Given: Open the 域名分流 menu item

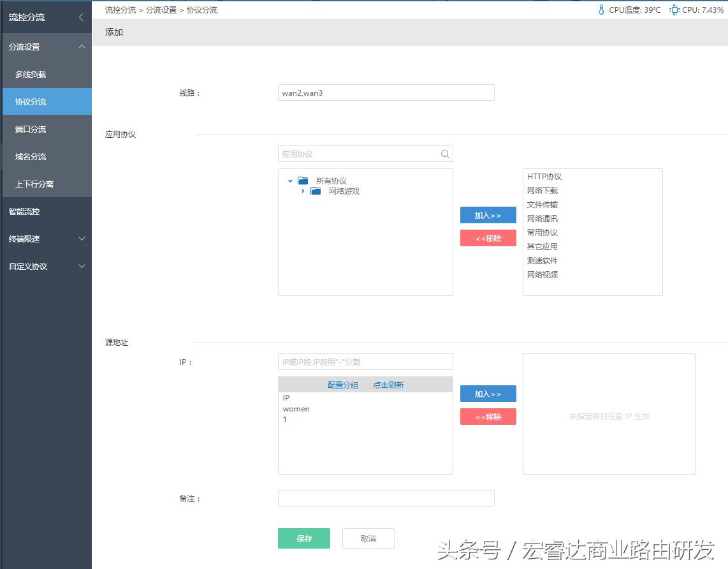Looking at the screenshot, I should coord(31,157).
